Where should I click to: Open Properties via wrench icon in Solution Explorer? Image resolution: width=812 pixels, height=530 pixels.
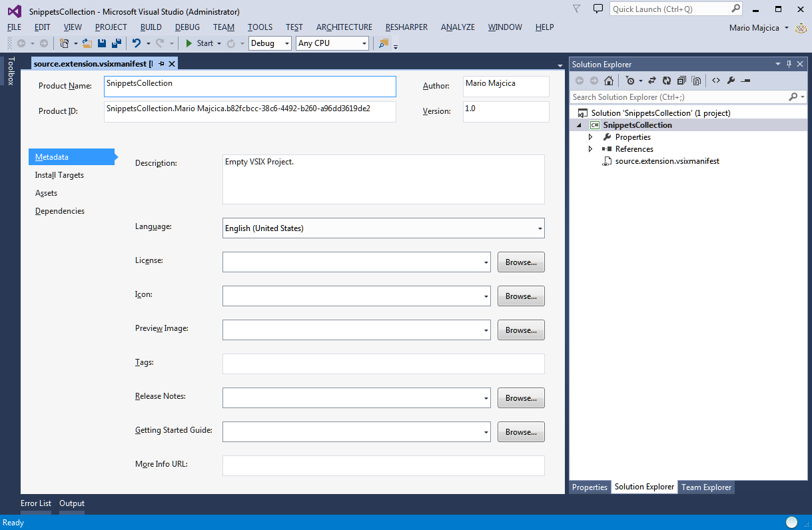point(731,81)
